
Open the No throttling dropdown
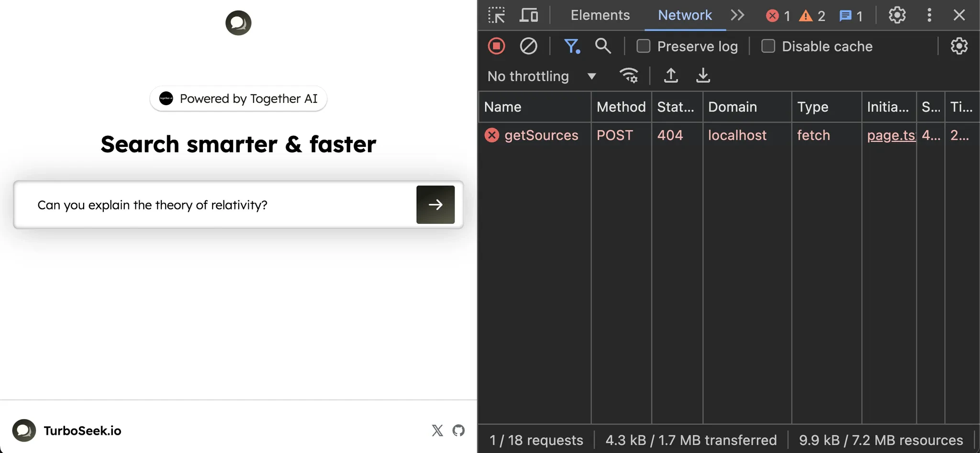tap(542, 76)
